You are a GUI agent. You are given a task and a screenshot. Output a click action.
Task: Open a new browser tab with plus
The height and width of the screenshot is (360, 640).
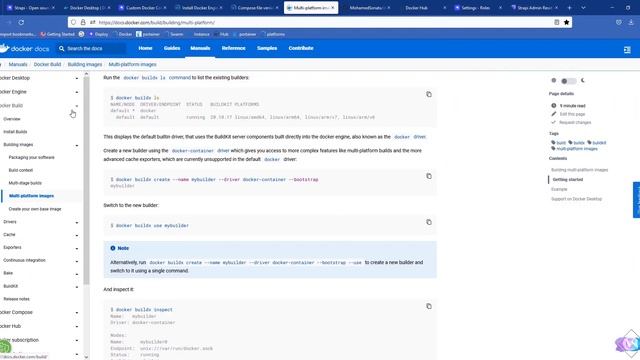coord(569,8)
